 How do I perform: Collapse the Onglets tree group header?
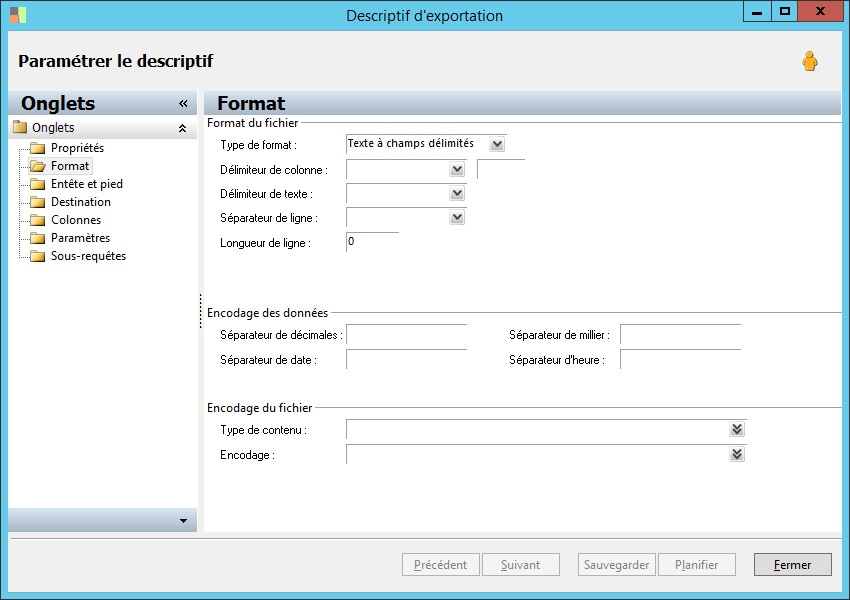183,128
